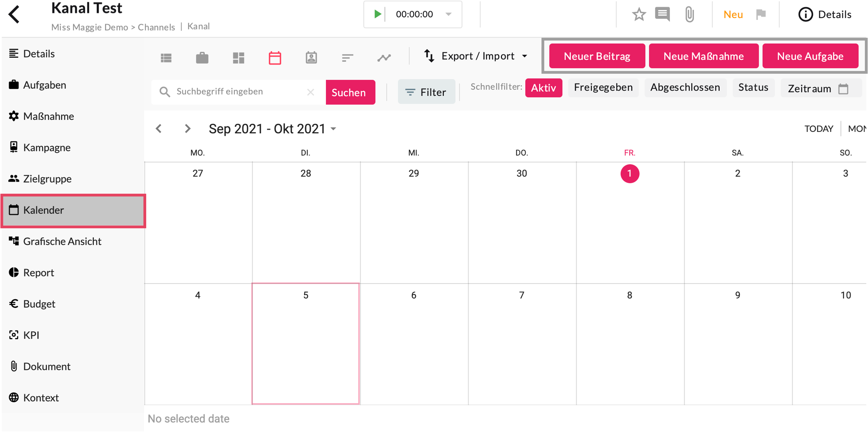
Task: Click the back arrow next to Kanal Test
Action: pyautogui.click(x=14, y=15)
